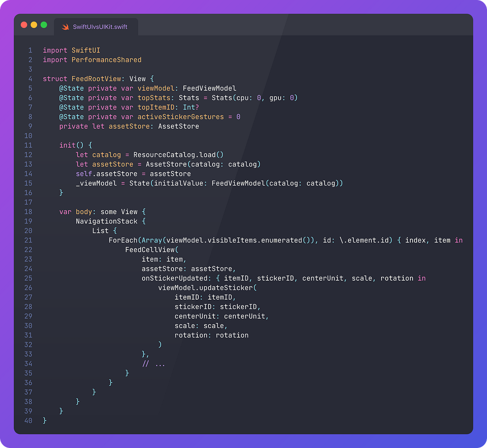Click 'NavigationStack' on line 19
The image size is (487, 448).
coord(107,221)
